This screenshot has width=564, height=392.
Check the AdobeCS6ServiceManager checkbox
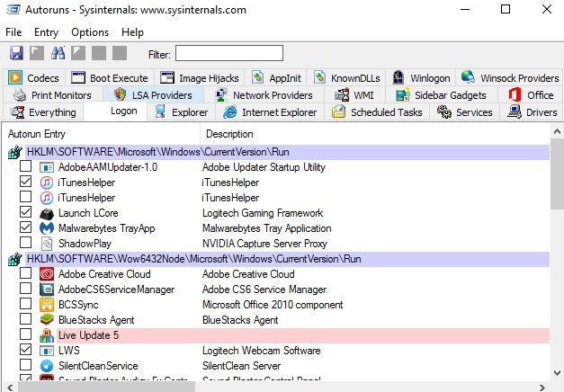tap(25, 288)
